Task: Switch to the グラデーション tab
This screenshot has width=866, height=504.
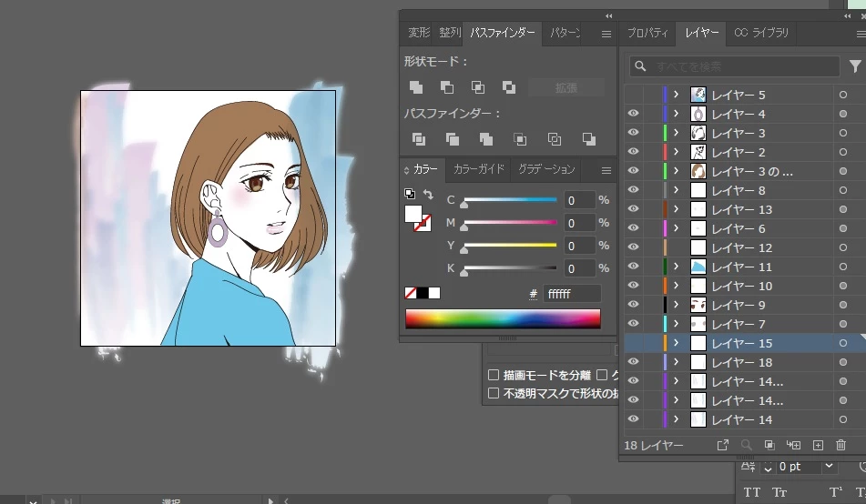Action: (x=546, y=169)
